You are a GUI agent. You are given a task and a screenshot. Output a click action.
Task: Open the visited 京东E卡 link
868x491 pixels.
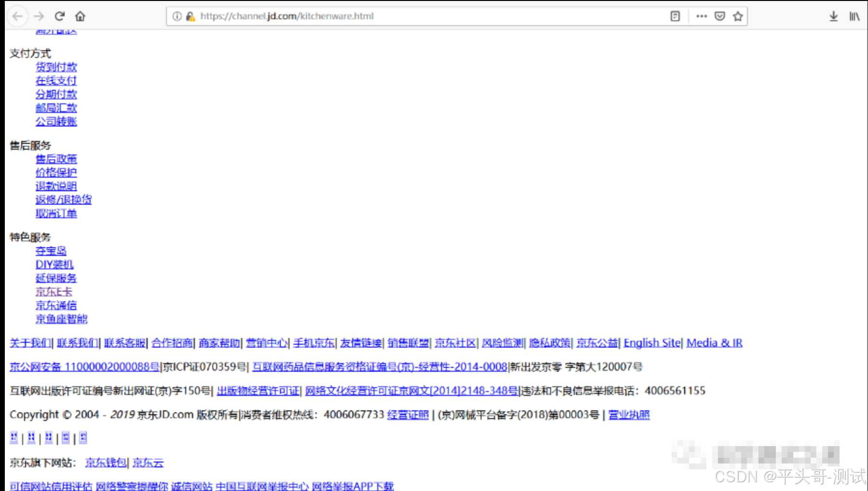pos(54,292)
